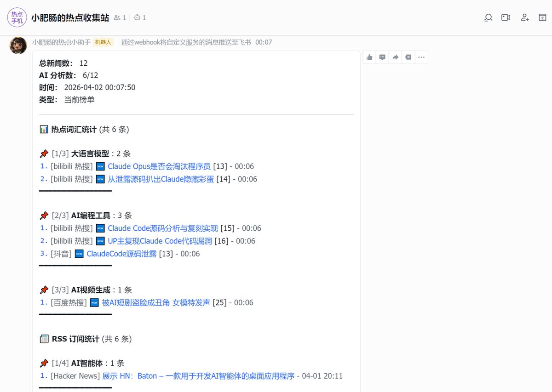Open link Claude Code源码分析与复刻实现
The image size is (552, 392).
163,228
